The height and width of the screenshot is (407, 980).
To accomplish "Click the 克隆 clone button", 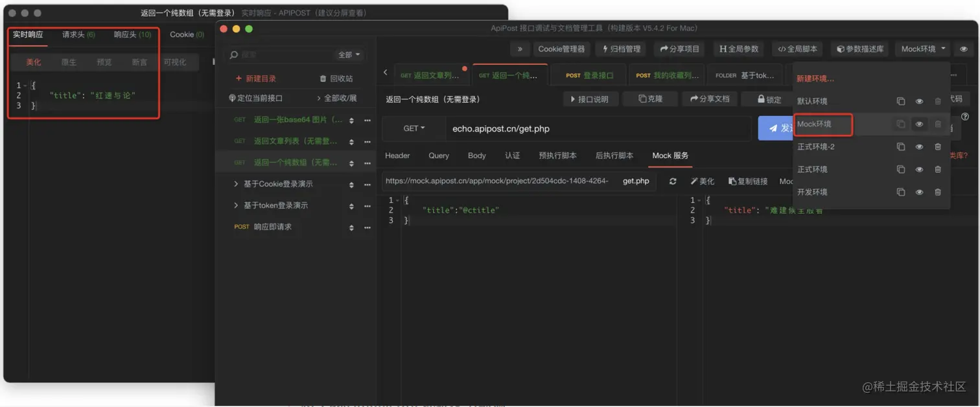I will pos(650,99).
